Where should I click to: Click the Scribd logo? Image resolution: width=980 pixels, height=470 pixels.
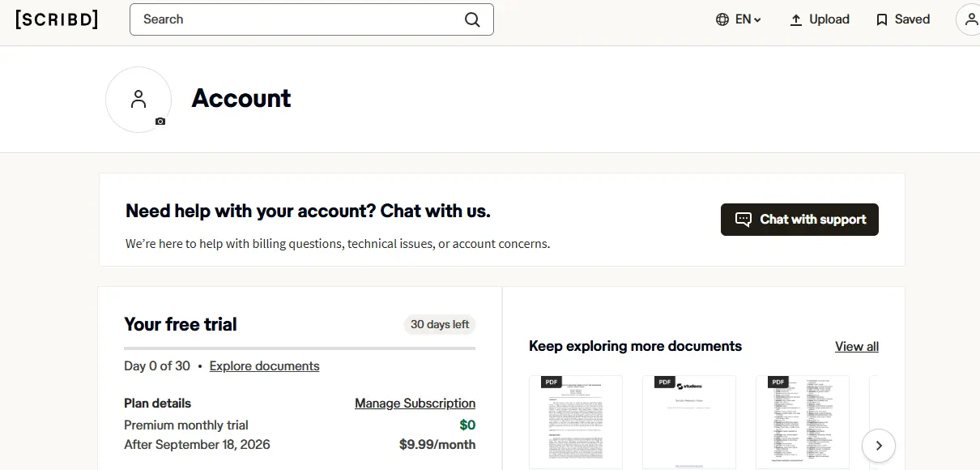click(x=57, y=19)
